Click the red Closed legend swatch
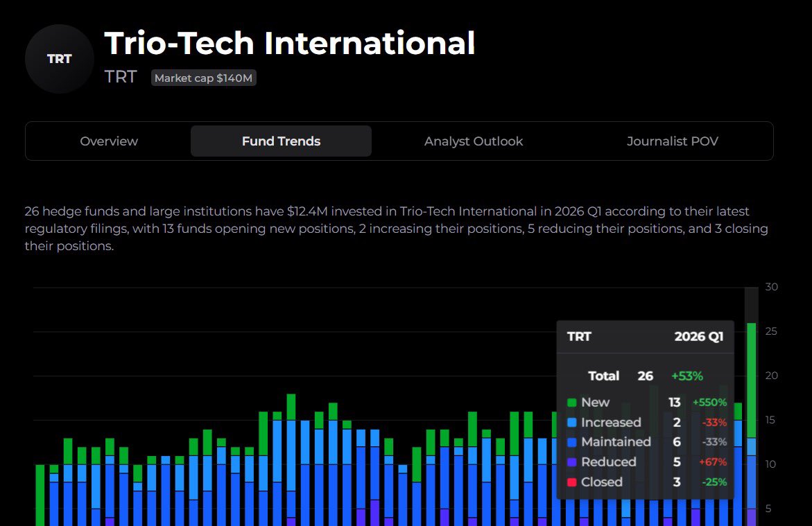The image size is (812, 526). (x=571, y=482)
